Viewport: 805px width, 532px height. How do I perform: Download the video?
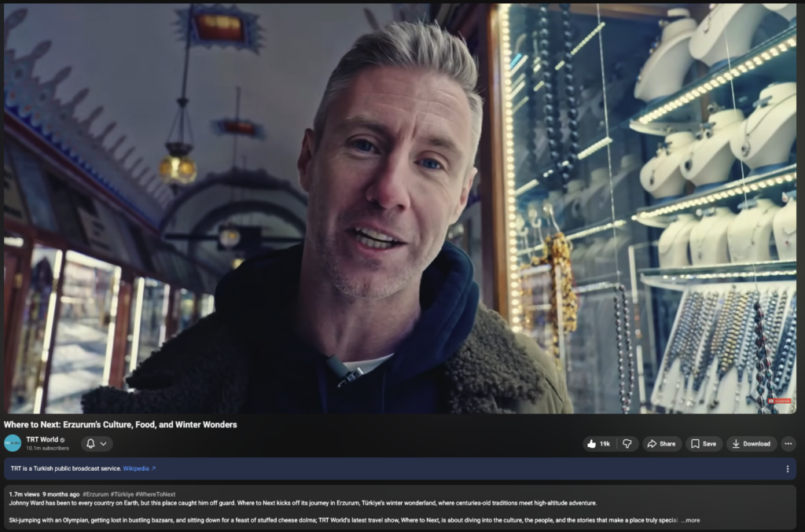[751, 444]
